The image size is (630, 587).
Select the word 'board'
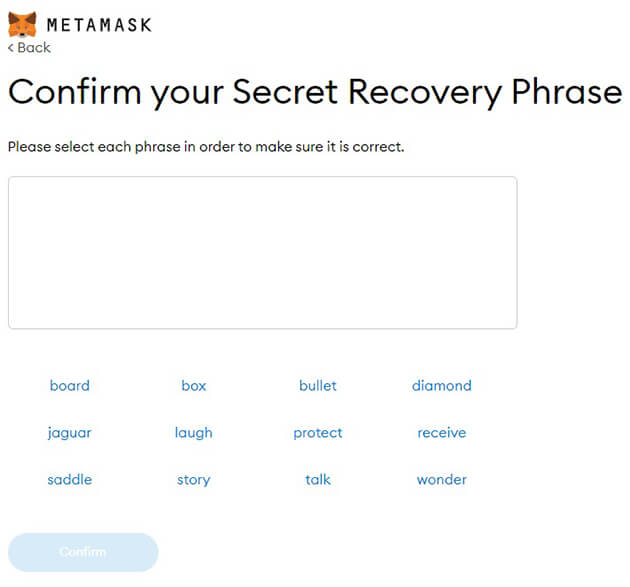(x=69, y=385)
